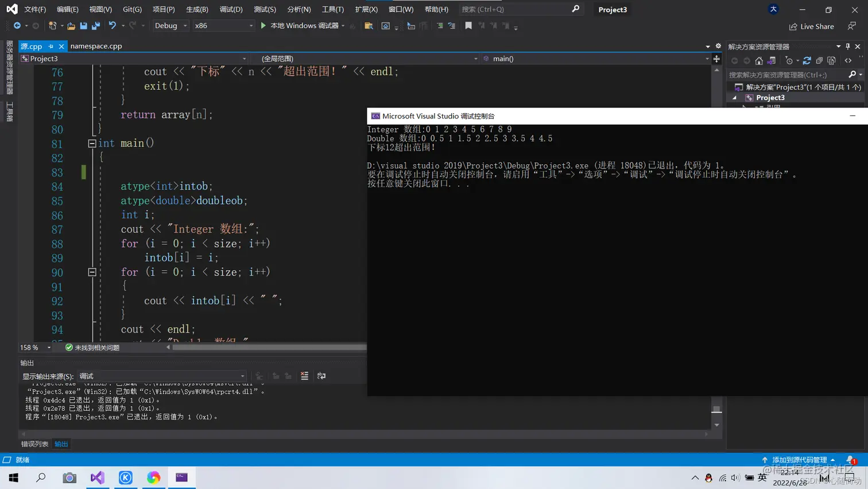Open the debugger target dropdown arrow
Screen dimensions: 868x489
(x=343, y=26)
